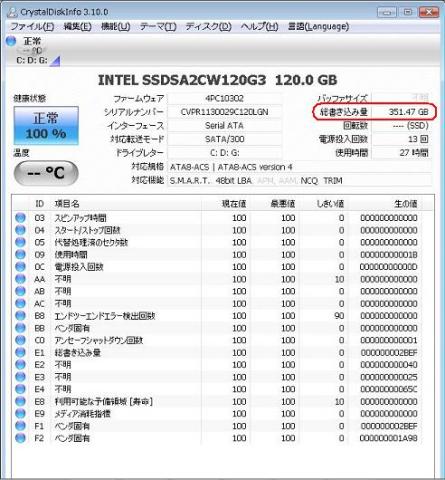The image size is (445, 480).
Task: Click the status orb for row E9 メディア消耗指標
Action: coord(20,414)
